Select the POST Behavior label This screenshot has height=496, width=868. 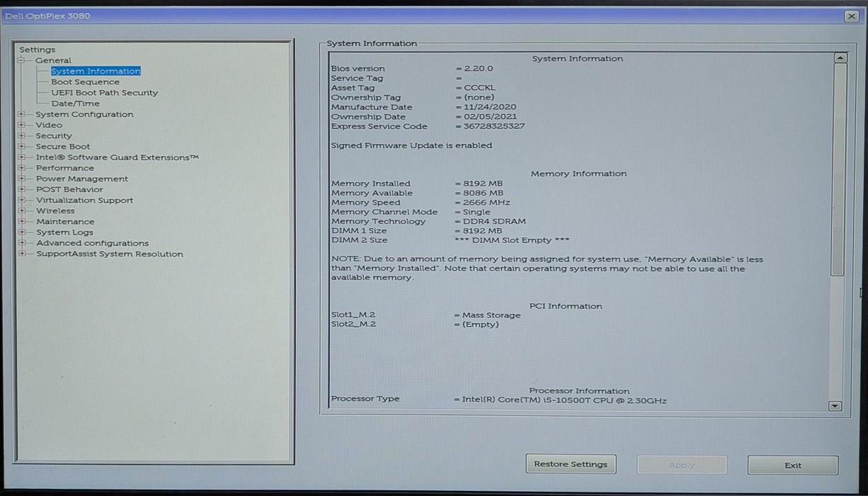click(70, 189)
